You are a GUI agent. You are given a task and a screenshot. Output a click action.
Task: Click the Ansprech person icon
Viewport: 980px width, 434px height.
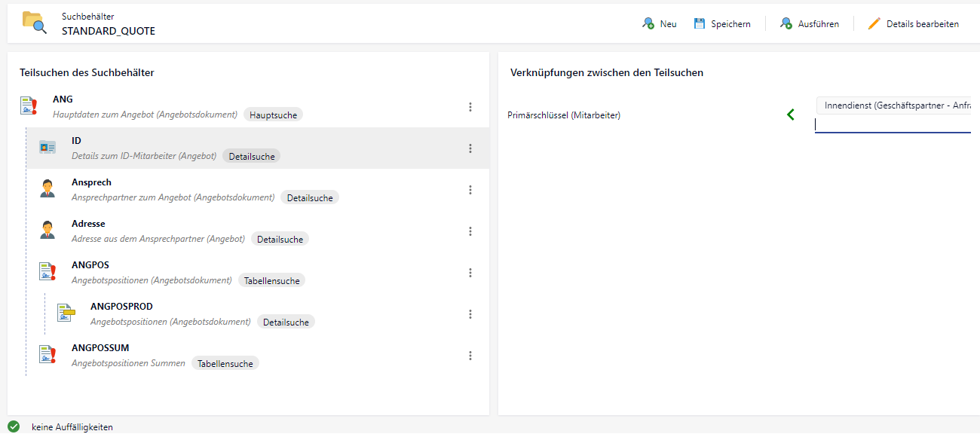coord(47,189)
